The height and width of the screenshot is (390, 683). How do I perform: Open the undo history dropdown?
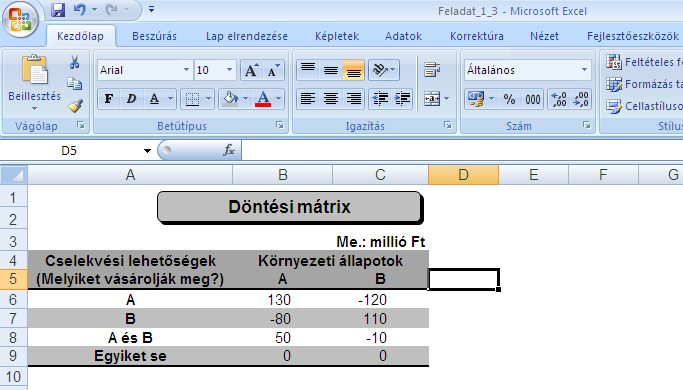[94, 10]
